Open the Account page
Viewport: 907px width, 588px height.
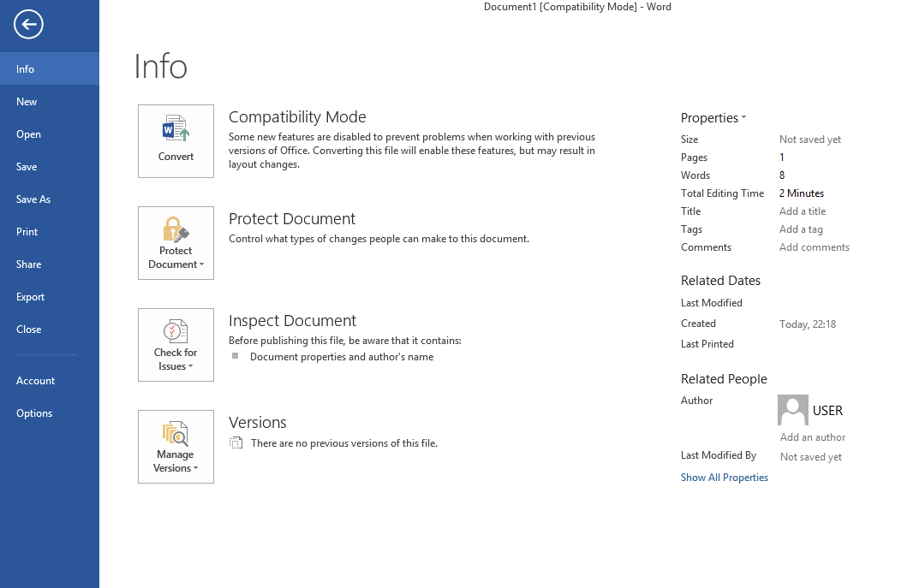[50, 380]
